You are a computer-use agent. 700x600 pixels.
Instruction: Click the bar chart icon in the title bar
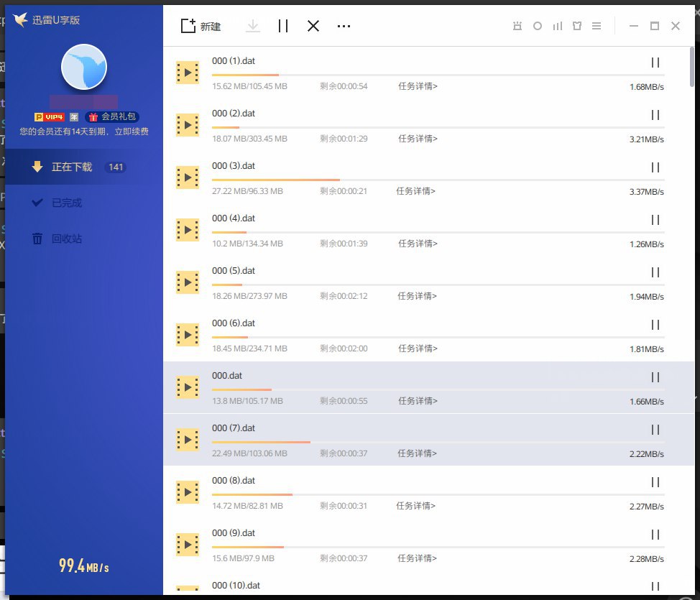557,26
